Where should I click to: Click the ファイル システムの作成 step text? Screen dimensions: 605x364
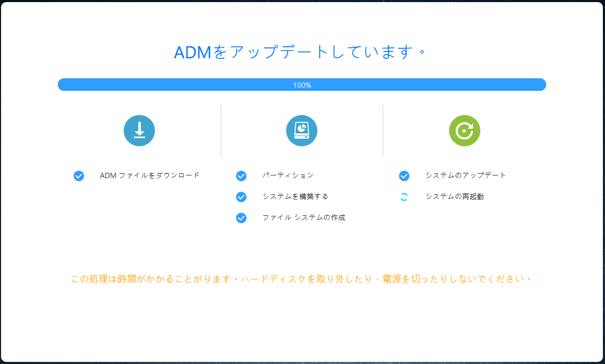click(304, 217)
